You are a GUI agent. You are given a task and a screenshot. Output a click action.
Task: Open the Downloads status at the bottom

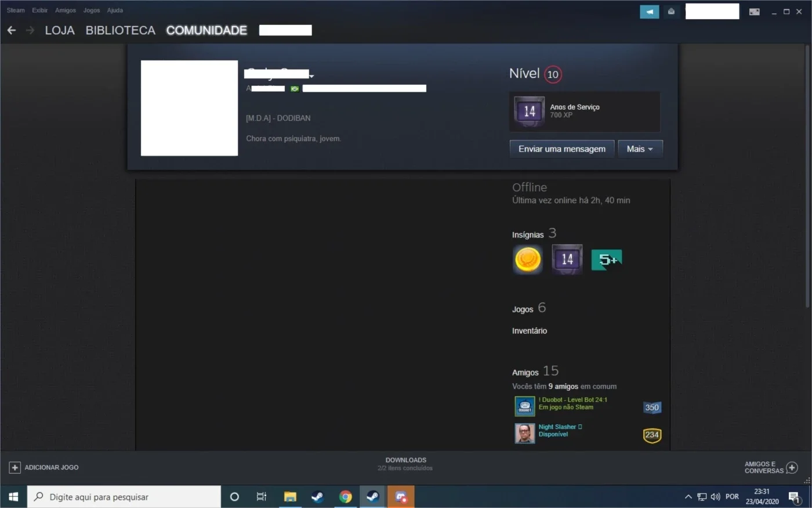(x=405, y=464)
